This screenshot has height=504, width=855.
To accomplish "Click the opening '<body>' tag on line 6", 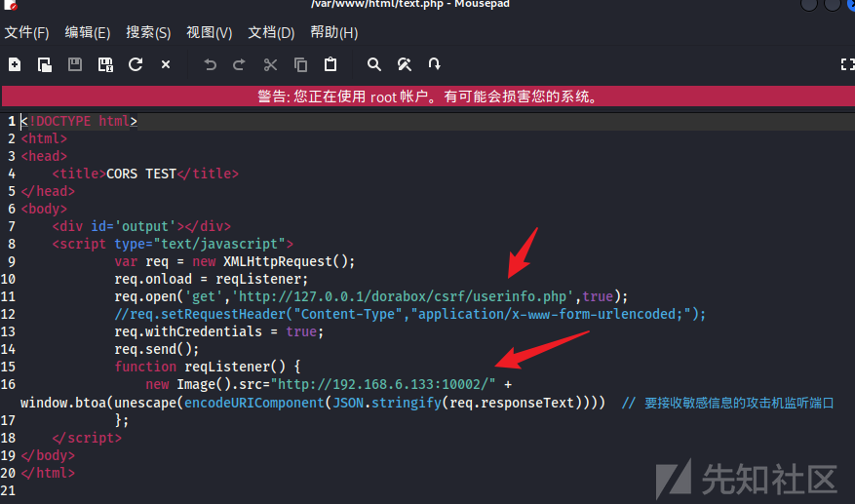I will 44,209.
